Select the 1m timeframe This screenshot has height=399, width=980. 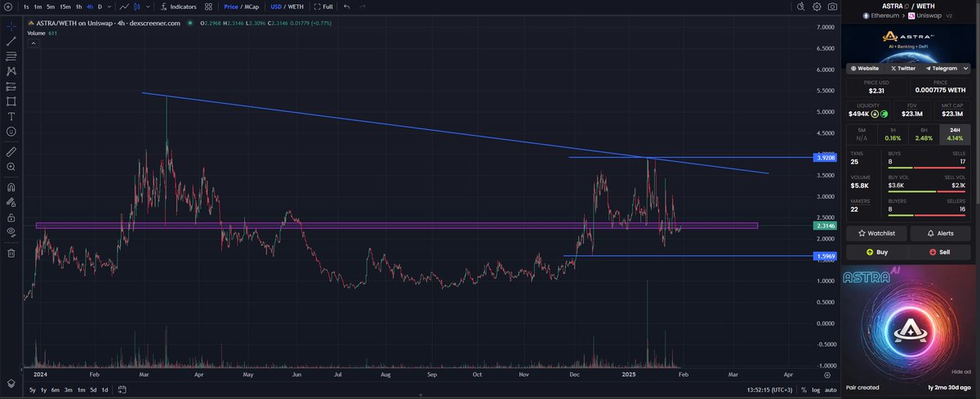pos(38,7)
